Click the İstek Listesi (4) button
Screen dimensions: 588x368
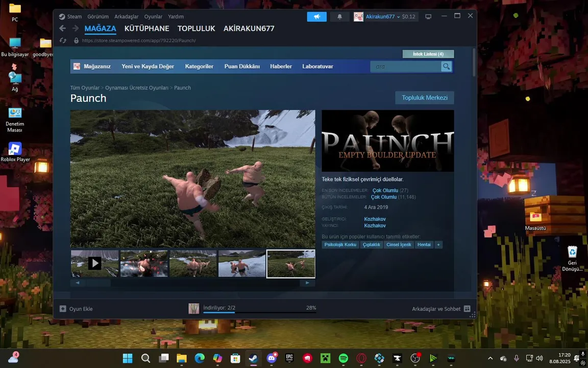point(428,54)
